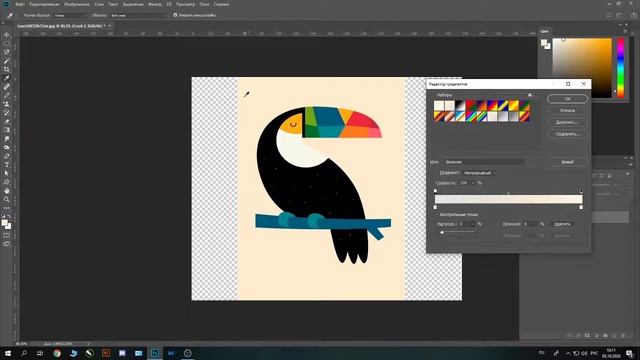Open the Редактирование menu
The width and height of the screenshot is (640, 360).
(44, 4)
